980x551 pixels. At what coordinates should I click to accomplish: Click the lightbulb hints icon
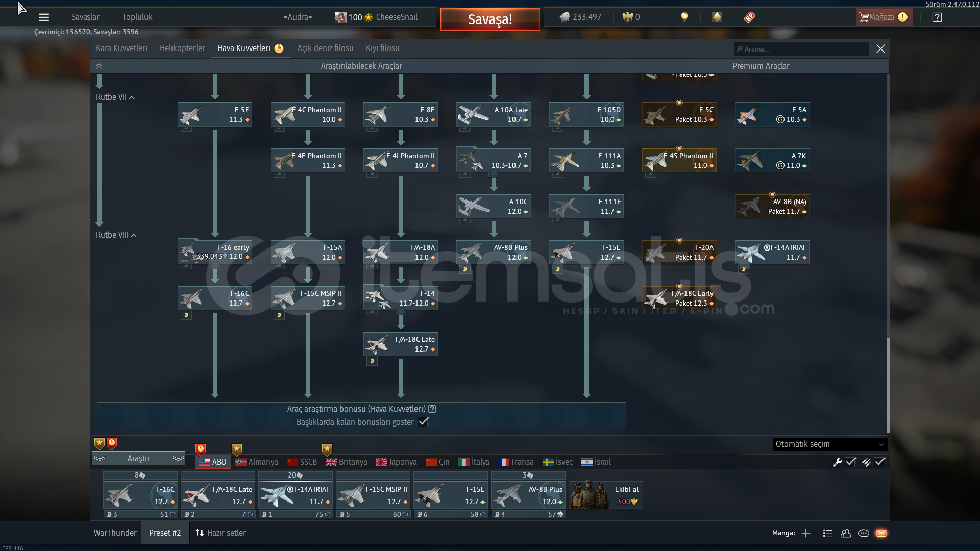(x=684, y=17)
